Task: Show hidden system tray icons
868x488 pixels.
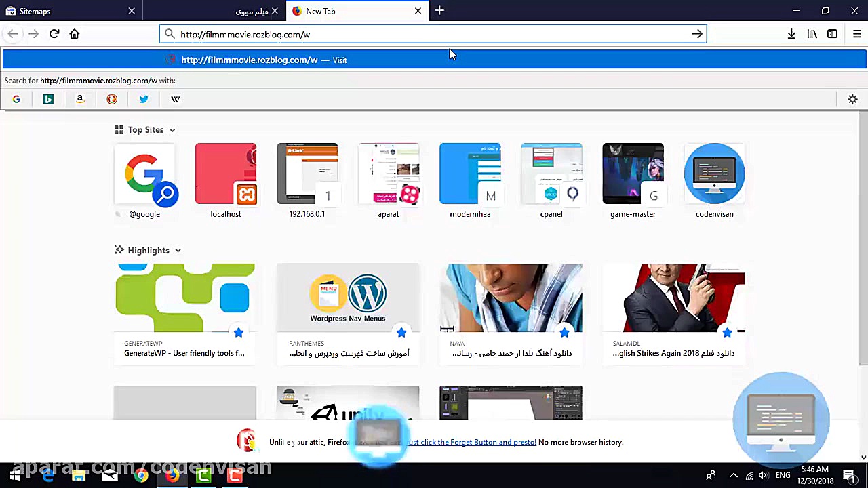Action: tap(734, 476)
